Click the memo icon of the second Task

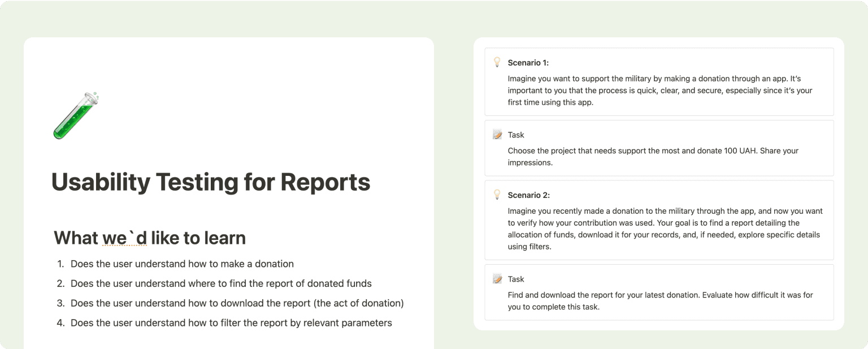point(497,279)
